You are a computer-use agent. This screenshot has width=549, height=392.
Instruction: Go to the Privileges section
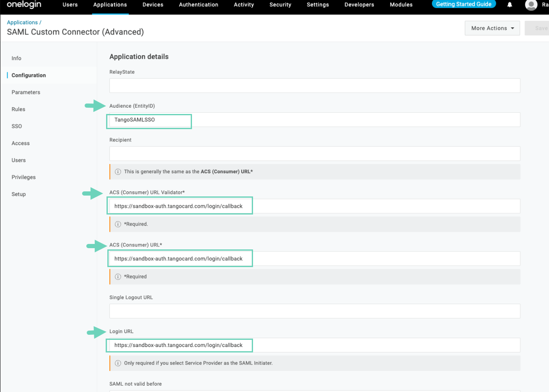pos(24,177)
